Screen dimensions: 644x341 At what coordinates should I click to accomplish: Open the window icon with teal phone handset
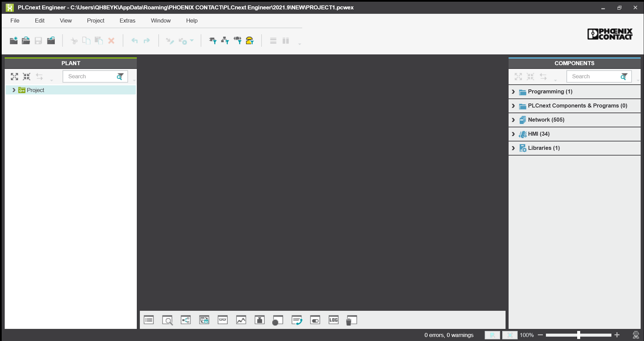tap(297, 320)
